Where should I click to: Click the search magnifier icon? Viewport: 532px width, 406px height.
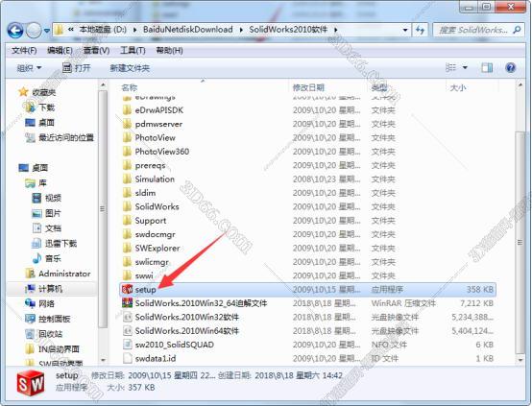click(x=517, y=30)
